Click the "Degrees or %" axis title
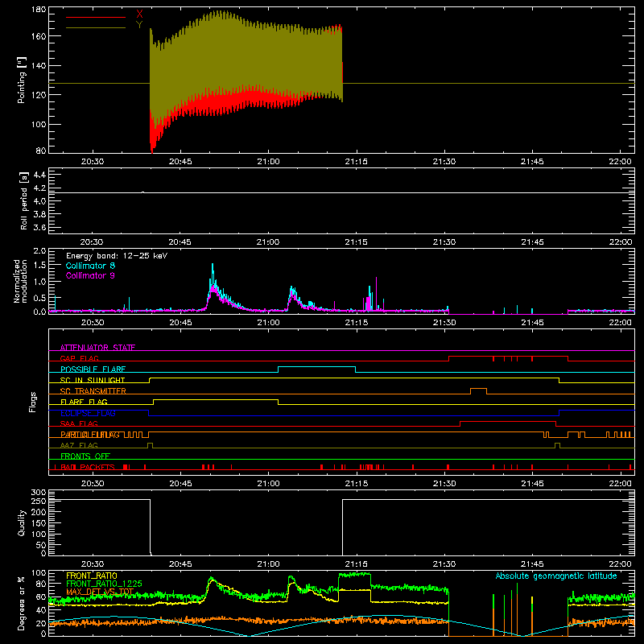The image size is (644, 644). coord(22,603)
